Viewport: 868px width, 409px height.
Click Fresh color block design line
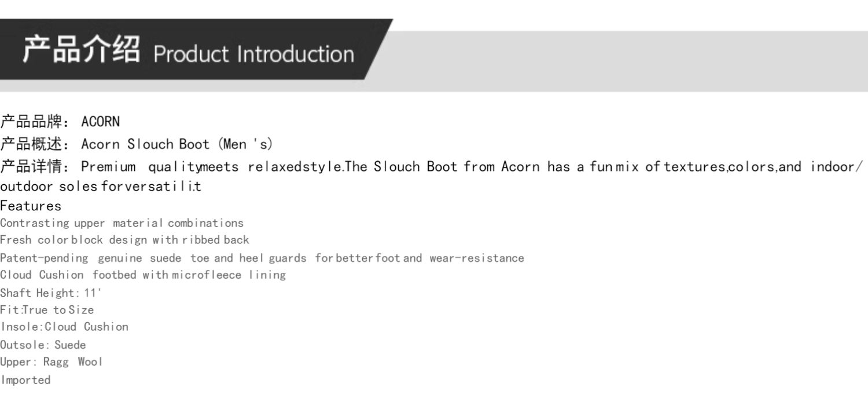[x=124, y=240]
